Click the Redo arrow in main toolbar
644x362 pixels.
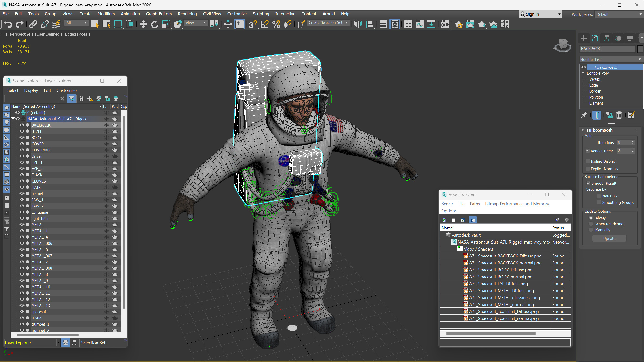tap(19, 24)
